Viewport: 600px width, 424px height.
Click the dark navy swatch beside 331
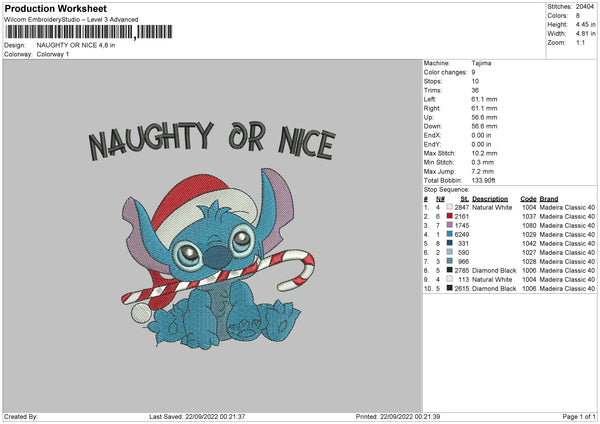(449, 243)
